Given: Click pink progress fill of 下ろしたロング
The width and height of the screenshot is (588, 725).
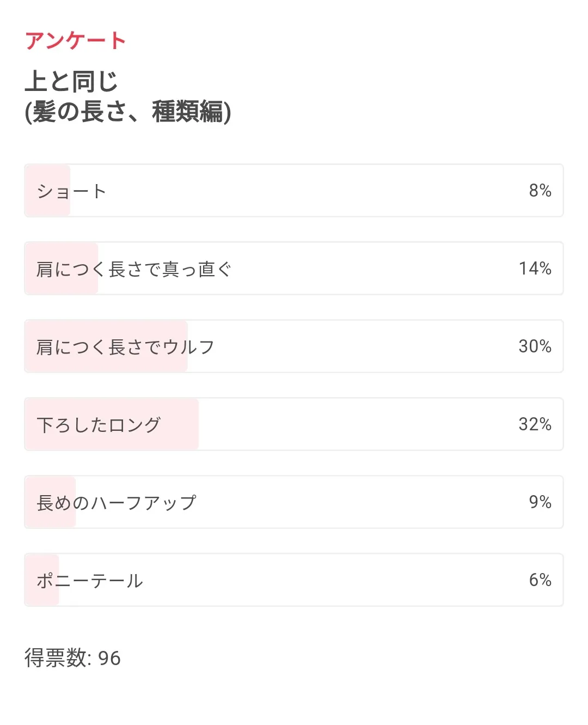Looking at the screenshot, I should pos(112,424).
